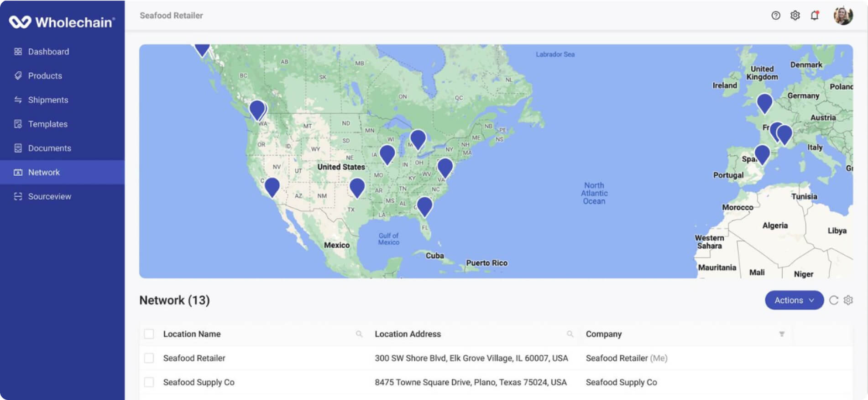Viewport: 868px width, 400px height.
Task: Click the map pin near Illinois
Action: [387, 154]
